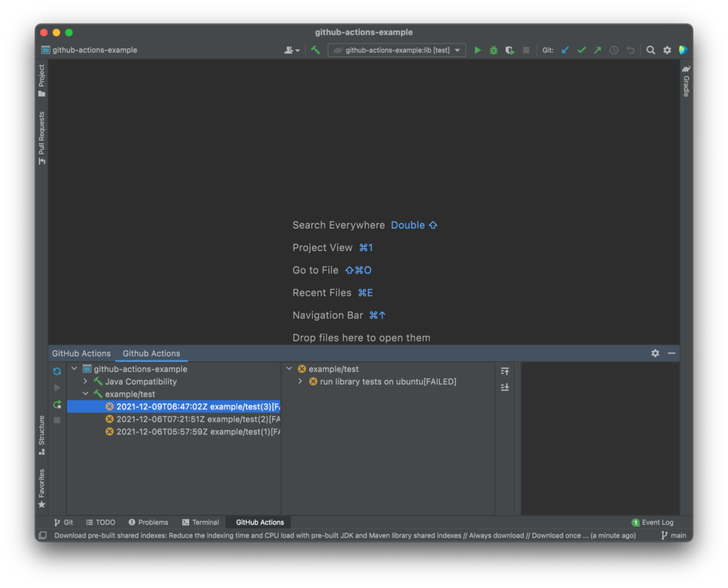Open the user account dropdown icon

pyautogui.click(x=291, y=50)
